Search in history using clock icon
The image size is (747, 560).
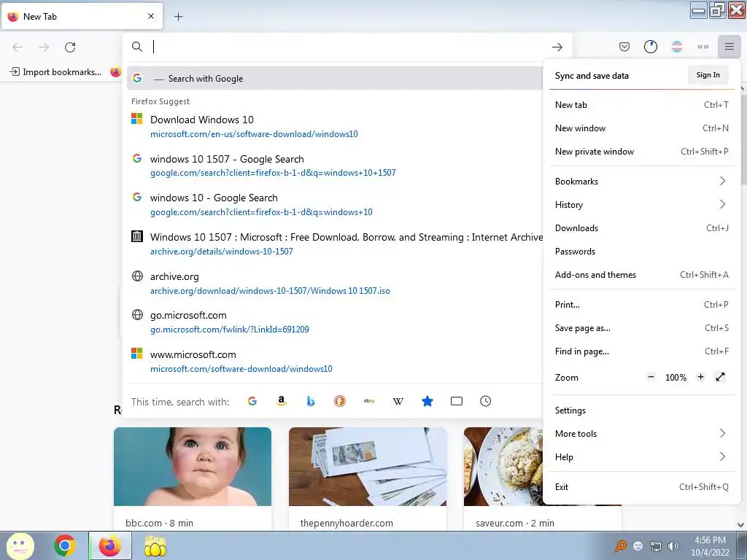pyautogui.click(x=485, y=402)
